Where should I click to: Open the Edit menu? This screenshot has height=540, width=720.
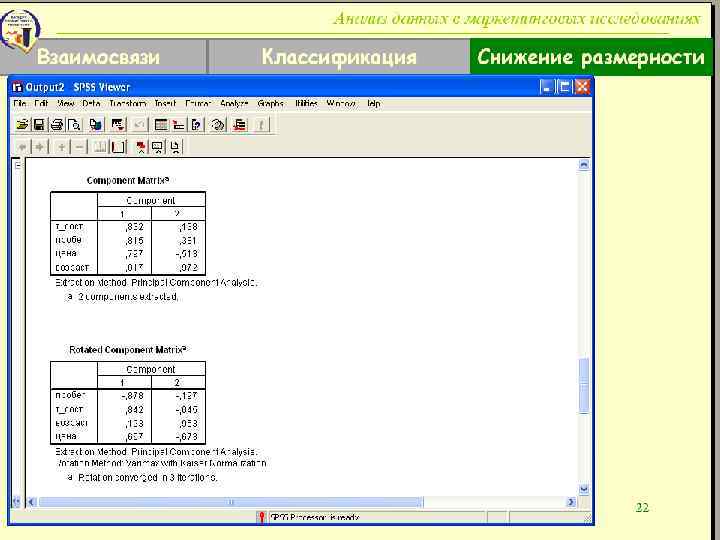[41, 104]
